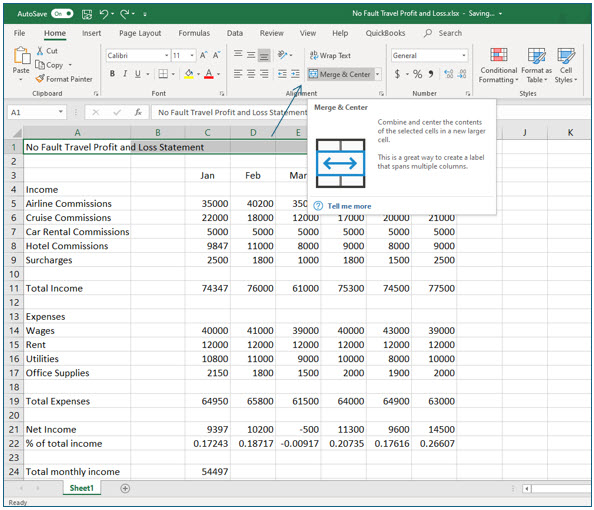Viewport: 594px width, 510px height.
Task: Toggle Wrap Text
Action: [x=330, y=55]
